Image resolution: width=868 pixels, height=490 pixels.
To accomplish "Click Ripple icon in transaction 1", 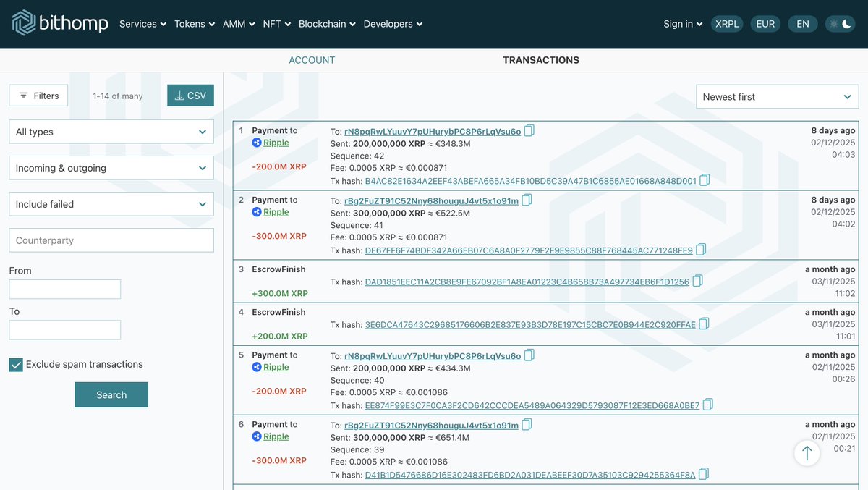I will tap(256, 143).
